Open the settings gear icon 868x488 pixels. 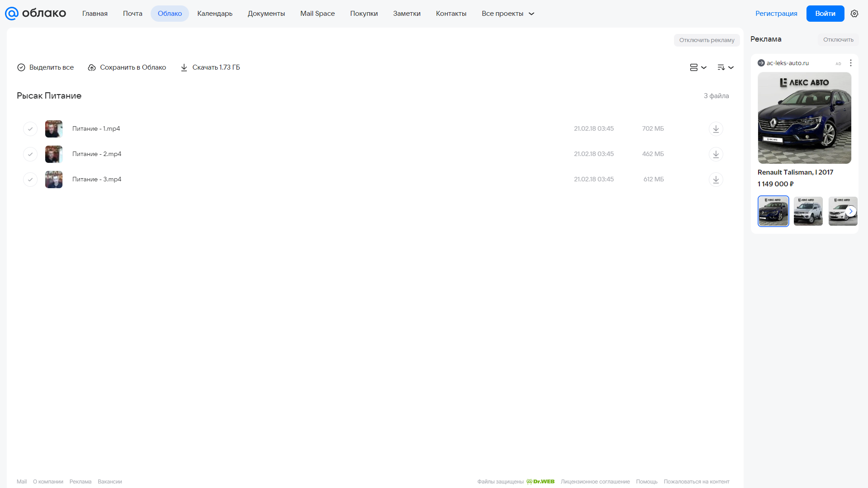point(854,14)
